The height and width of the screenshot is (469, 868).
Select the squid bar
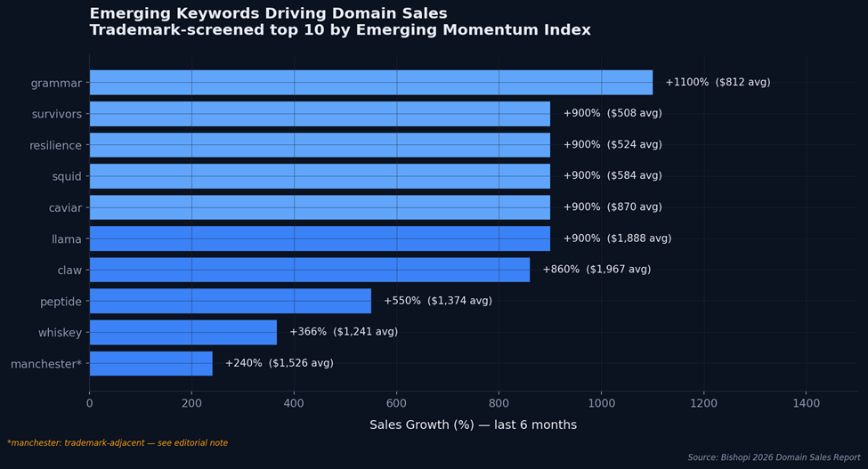coord(320,176)
